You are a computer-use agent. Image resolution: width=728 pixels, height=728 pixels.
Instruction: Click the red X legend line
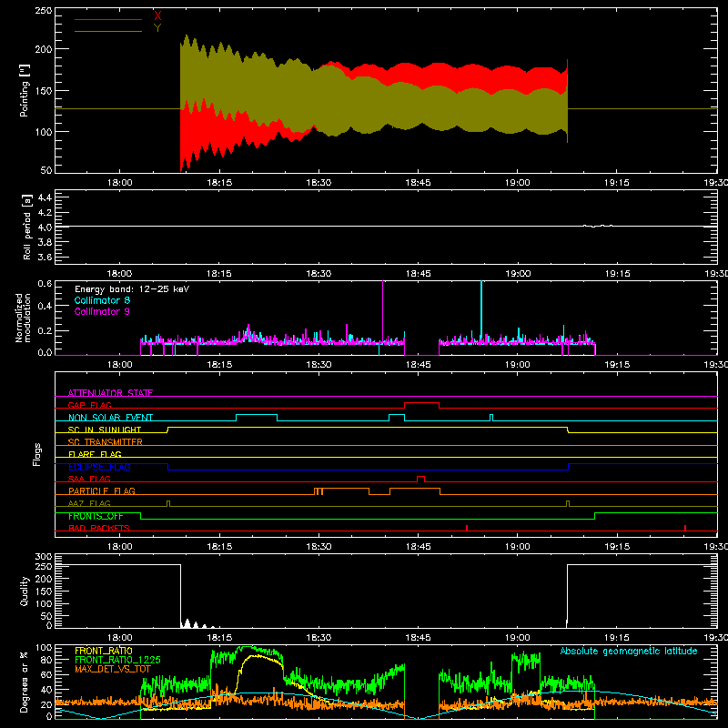108,19
